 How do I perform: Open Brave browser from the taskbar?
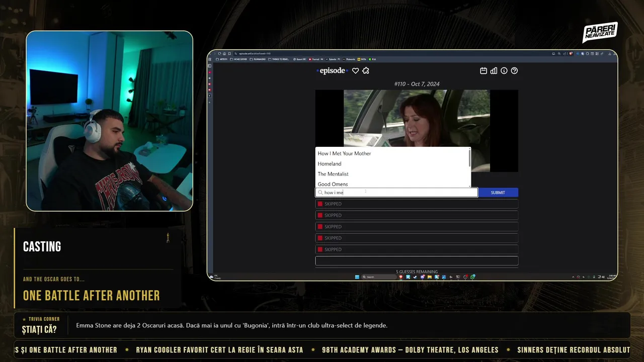[x=401, y=277]
